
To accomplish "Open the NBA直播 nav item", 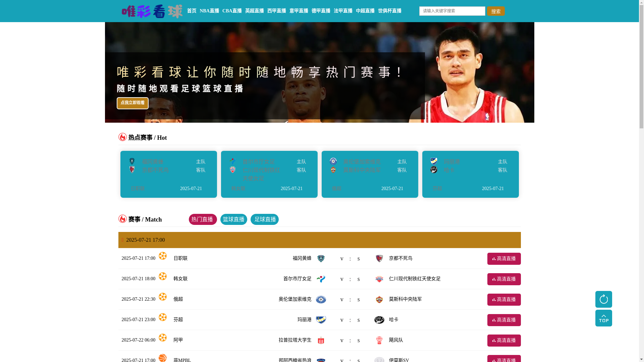I will [x=209, y=11].
